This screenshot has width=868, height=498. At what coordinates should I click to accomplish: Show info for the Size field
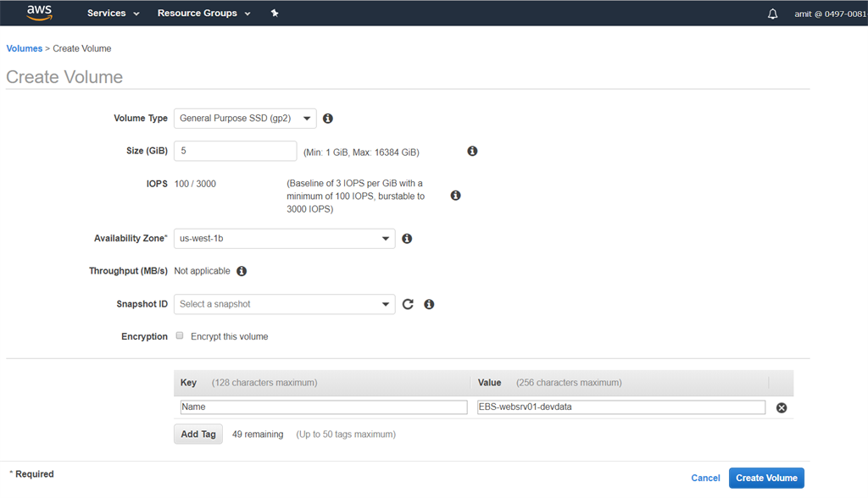pyautogui.click(x=472, y=151)
